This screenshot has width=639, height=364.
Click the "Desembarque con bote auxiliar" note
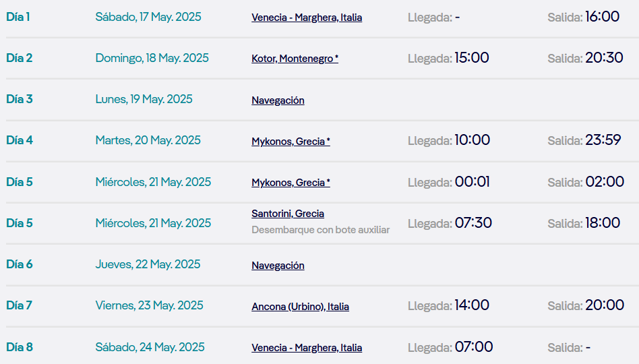tap(321, 230)
